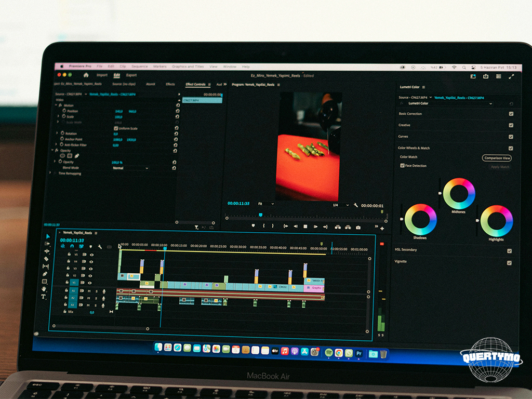Click the Lift button in Program monitor
This screenshot has height=399, width=532.
click(x=338, y=228)
